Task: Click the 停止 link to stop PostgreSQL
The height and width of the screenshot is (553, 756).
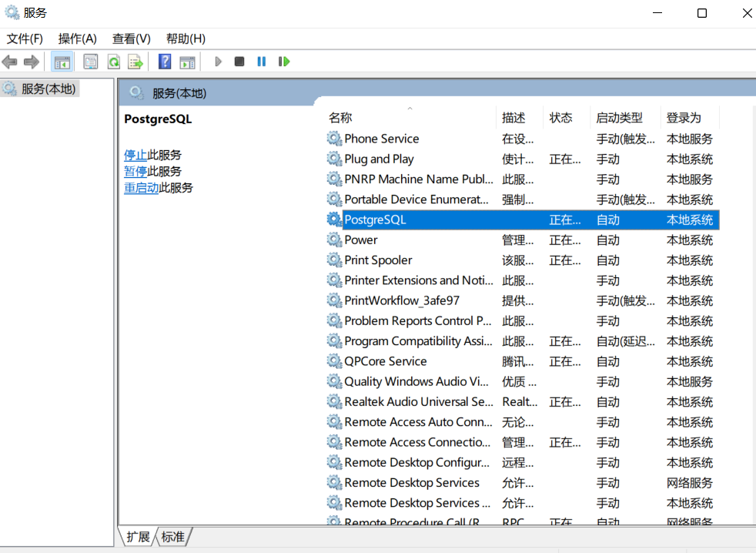Action: [134, 155]
